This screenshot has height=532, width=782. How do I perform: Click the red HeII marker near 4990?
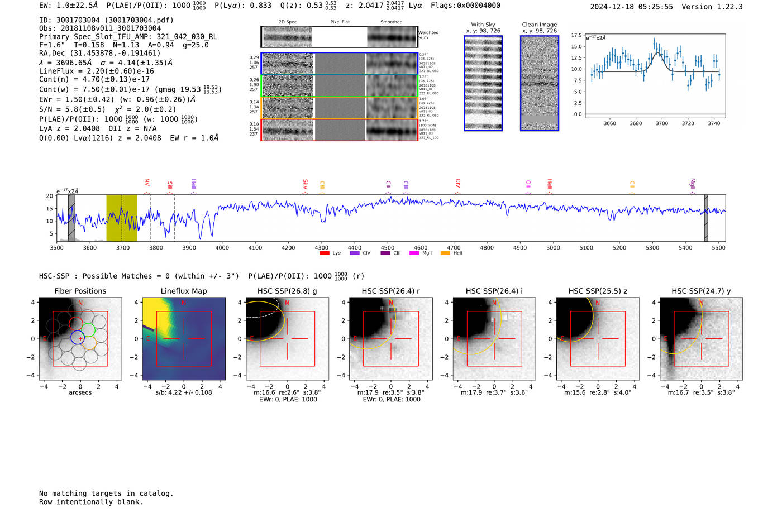[x=550, y=185]
